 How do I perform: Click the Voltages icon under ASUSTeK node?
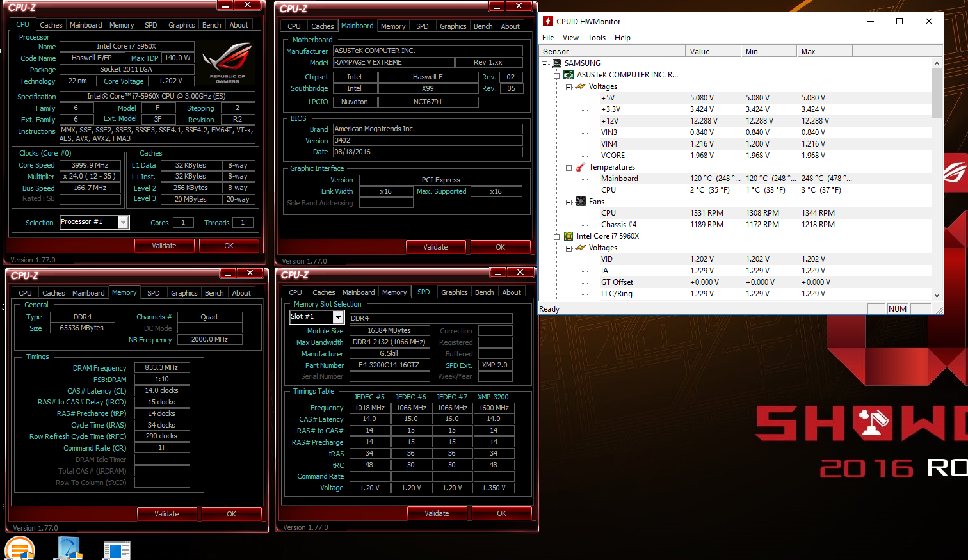[581, 86]
